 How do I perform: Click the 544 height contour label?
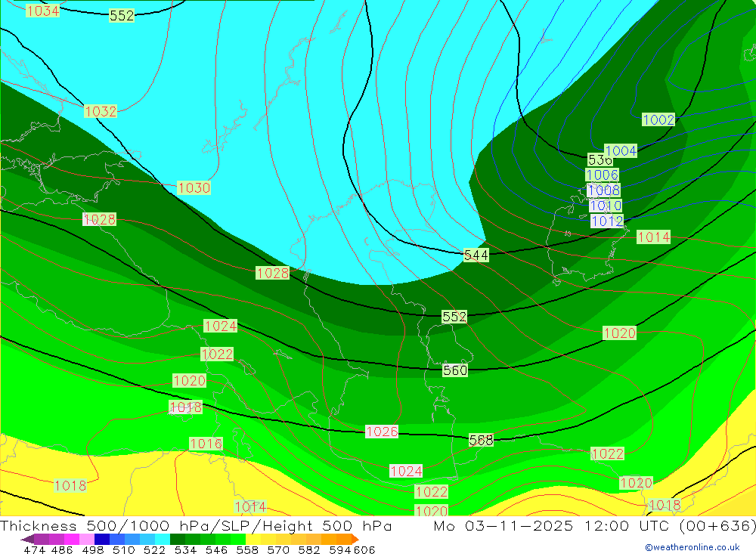476,255
